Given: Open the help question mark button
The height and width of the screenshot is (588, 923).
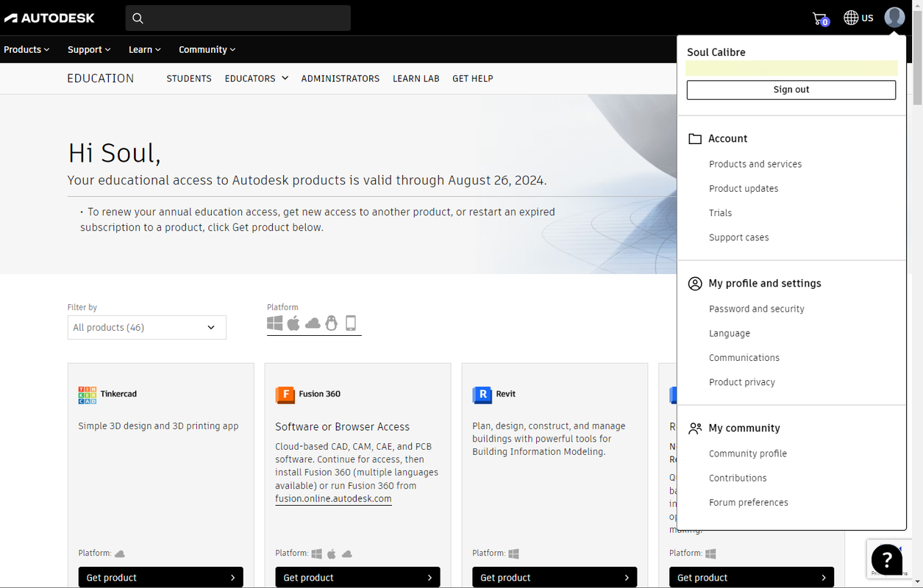Looking at the screenshot, I should [887, 559].
